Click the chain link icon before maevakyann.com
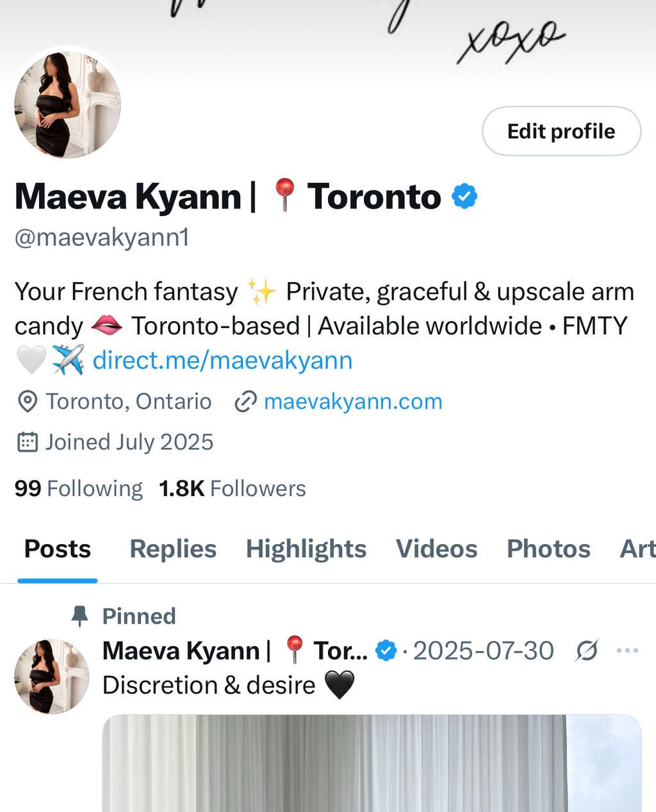 pos(245,402)
